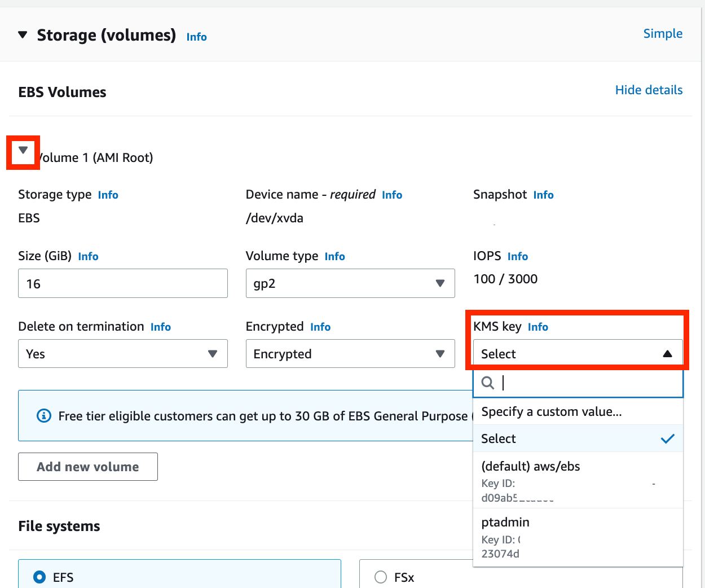Select the FSx file system radio button
The width and height of the screenshot is (705, 588).
tap(381, 577)
